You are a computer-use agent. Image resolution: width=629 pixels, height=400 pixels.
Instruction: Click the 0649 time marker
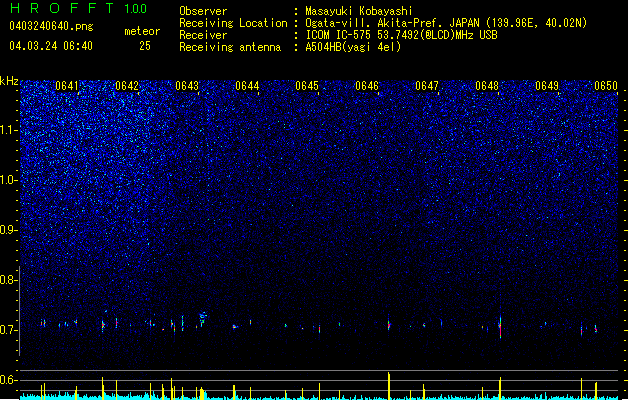[x=547, y=86]
